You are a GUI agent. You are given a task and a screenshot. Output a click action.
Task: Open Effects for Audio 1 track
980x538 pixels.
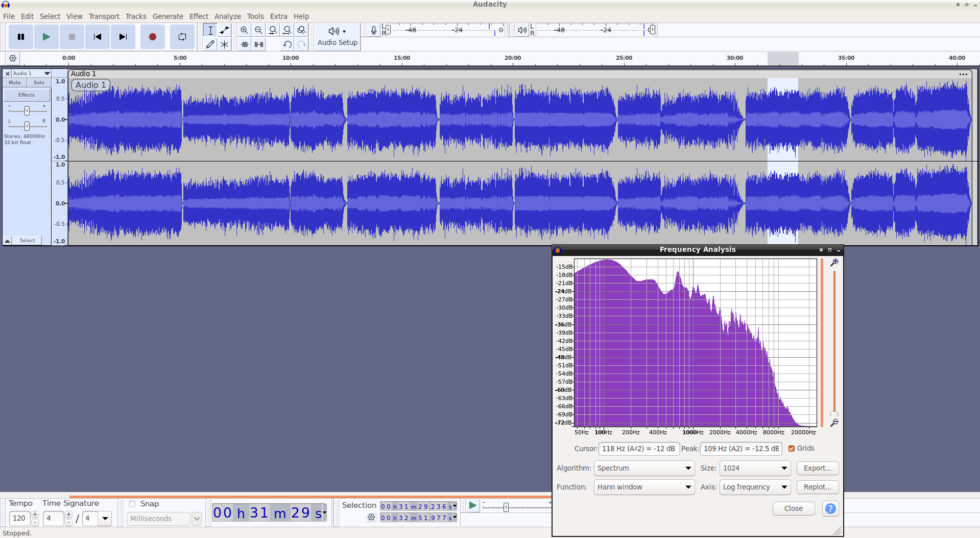point(27,95)
